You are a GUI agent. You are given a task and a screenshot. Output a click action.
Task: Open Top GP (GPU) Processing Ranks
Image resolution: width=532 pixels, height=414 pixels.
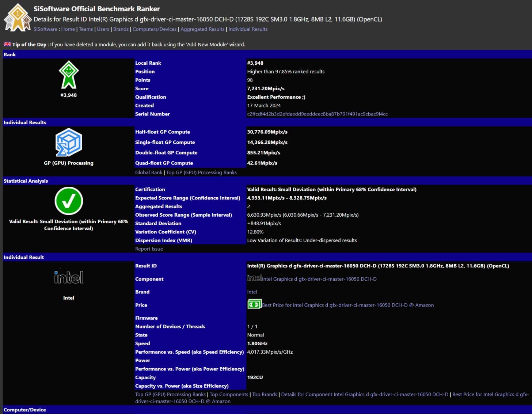coord(201,172)
